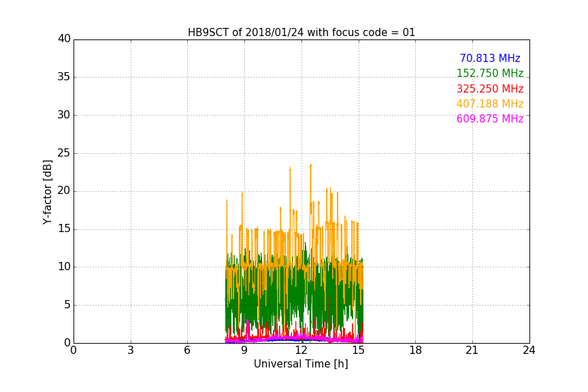The height and width of the screenshot is (392, 588).
Task: Click the x-axis tick label 21
Action: [x=472, y=350]
